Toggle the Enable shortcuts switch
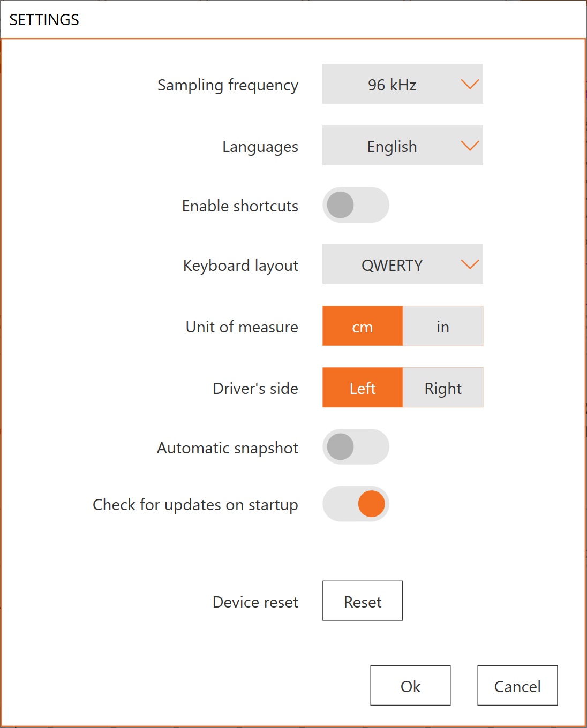587x728 pixels. (356, 205)
